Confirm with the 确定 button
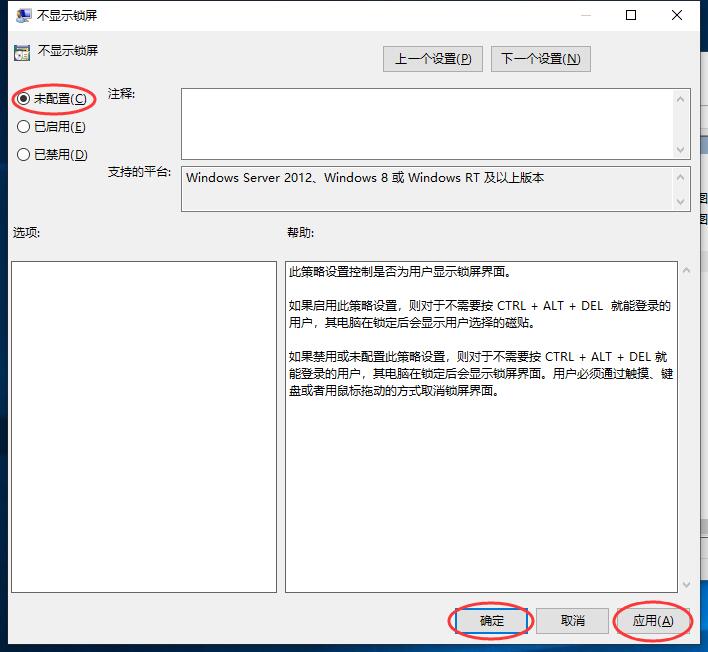Image resolution: width=708 pixels, height=652 pixels. (491, 620)
